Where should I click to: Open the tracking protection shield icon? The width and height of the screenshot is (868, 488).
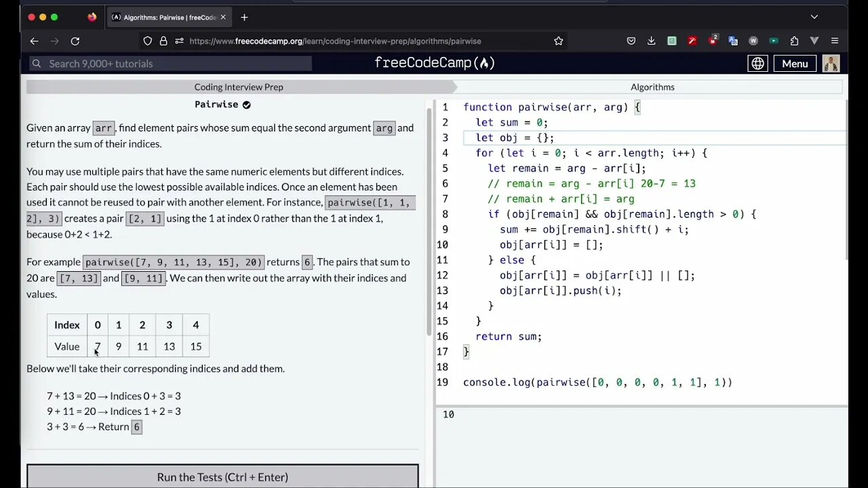(147, 41)
